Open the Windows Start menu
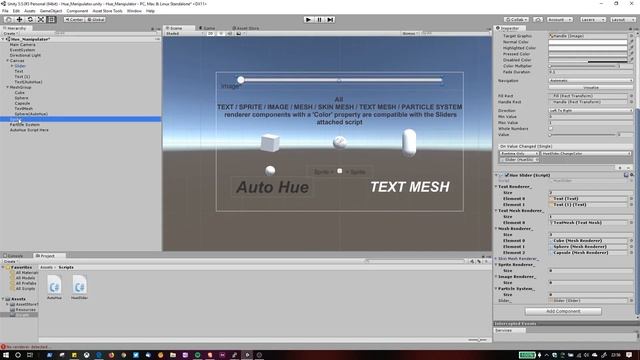Viewport: 640px width, 360px height. (x=6, y=355)
